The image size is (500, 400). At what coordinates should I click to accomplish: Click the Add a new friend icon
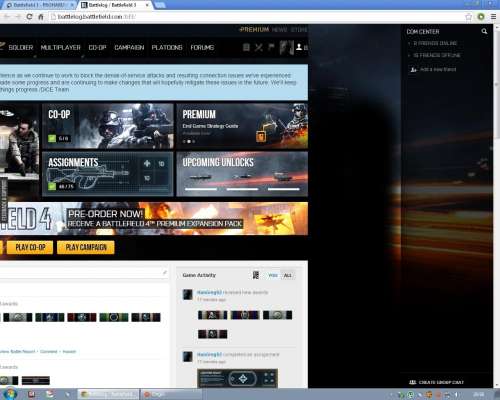tap(413, 70)
